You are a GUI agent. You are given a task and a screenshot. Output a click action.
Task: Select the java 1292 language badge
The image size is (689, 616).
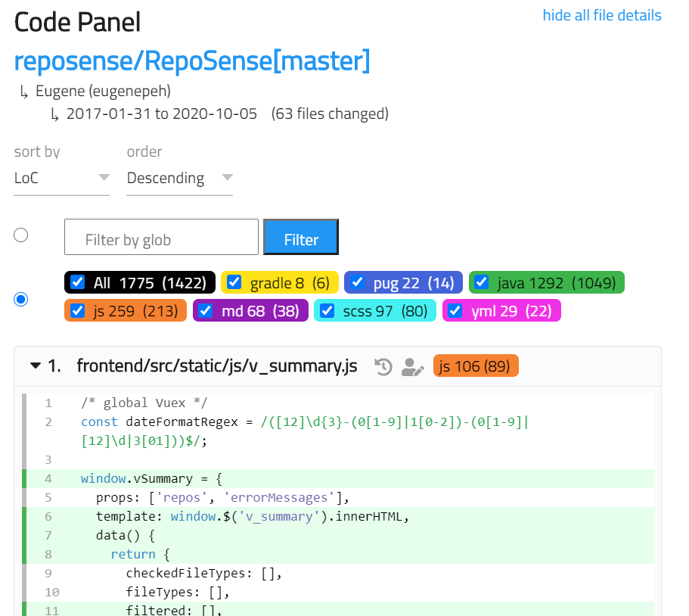[546, 282]
